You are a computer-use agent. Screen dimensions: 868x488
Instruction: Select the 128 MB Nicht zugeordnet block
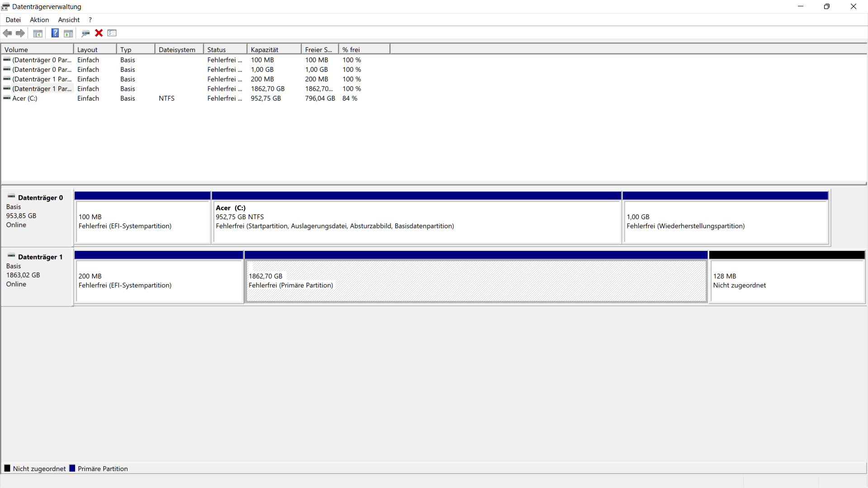(x=787, y=281)
